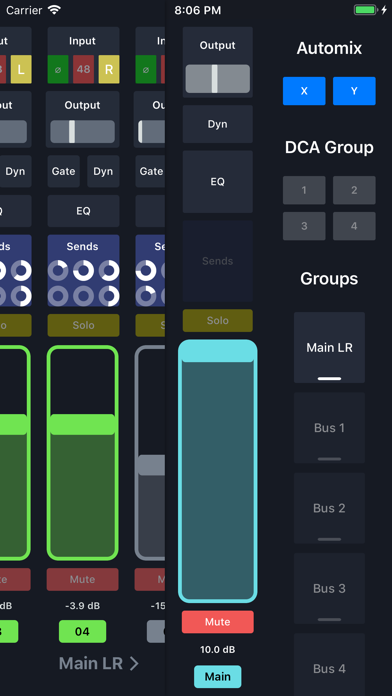Toggle Automix X group

click(x=304, y=91)
